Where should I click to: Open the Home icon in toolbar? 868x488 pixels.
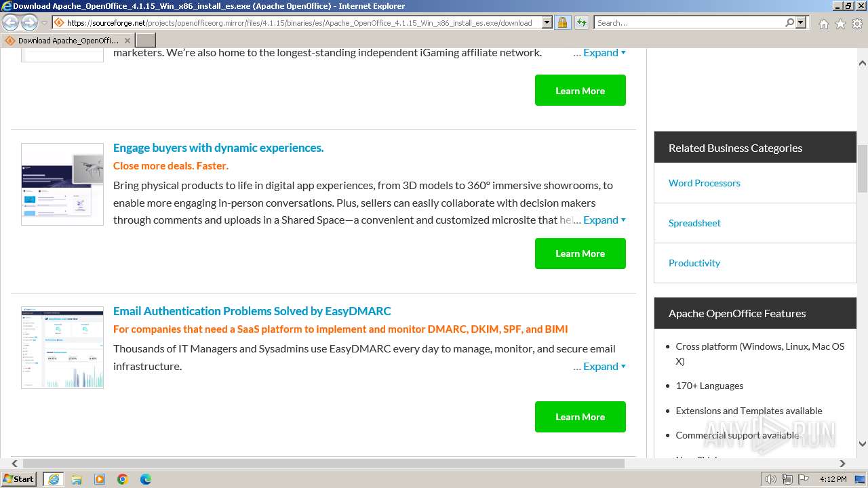823,24
